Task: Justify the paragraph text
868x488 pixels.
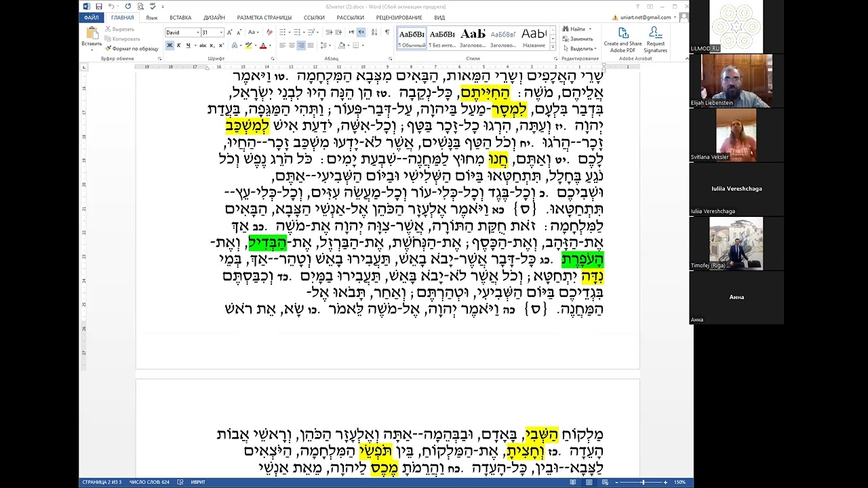Action: click(311, 45)
